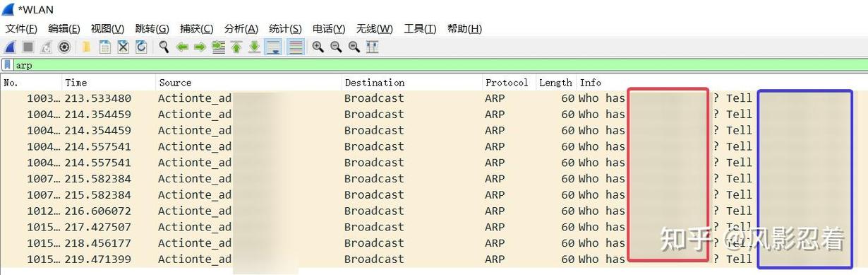The width and height of the screenshot is (868, 275).
Task: Restart the current capture
Action: click(47, 47)
